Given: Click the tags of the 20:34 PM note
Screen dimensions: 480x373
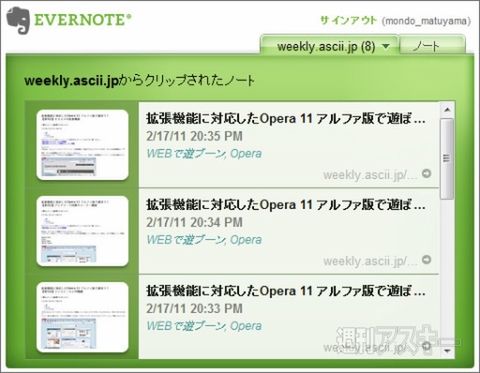Looking at the screenshot, I should [x=204, y=240].
